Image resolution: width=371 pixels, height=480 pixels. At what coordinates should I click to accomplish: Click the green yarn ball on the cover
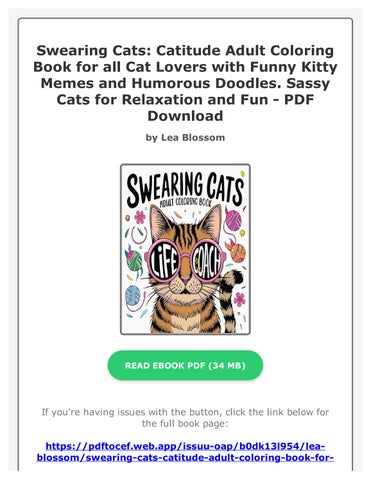pos(133,260)
